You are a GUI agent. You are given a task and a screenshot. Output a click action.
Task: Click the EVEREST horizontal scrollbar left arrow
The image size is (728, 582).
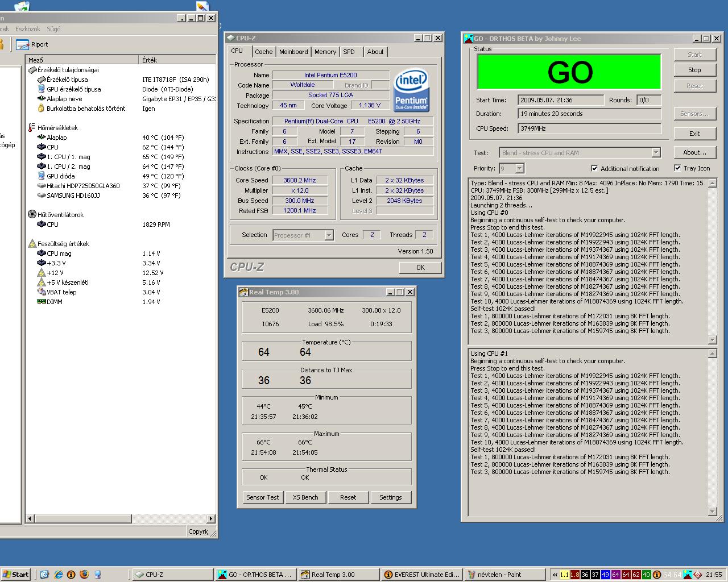coord(31,518)
